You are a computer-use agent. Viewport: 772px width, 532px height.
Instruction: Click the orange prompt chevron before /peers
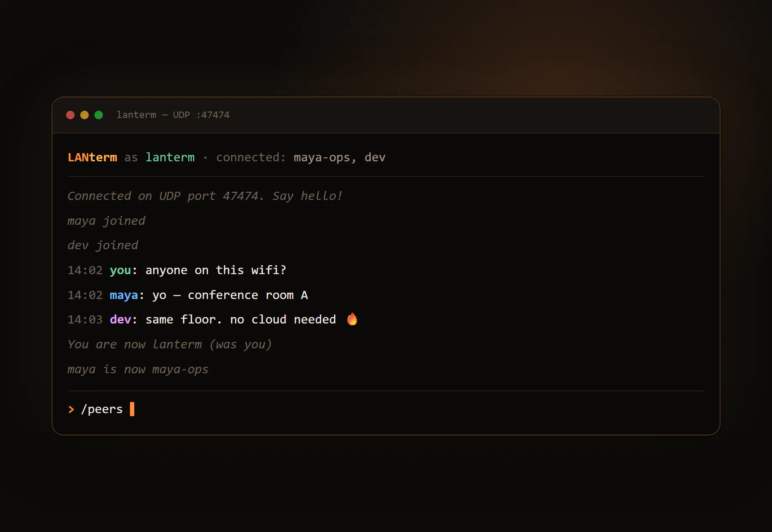click(71, 410)
